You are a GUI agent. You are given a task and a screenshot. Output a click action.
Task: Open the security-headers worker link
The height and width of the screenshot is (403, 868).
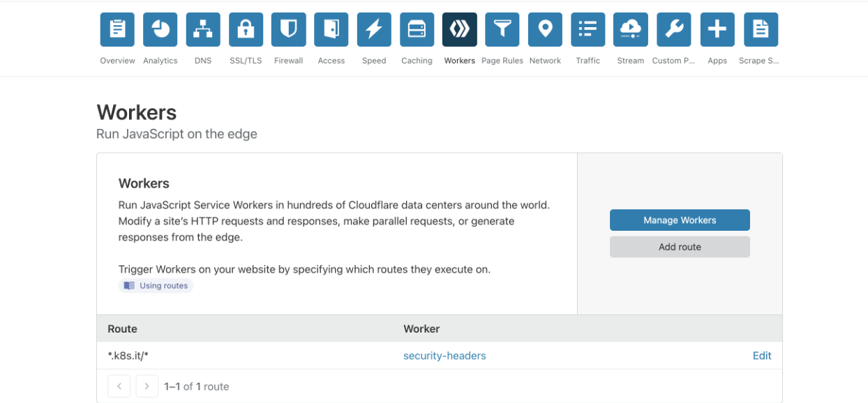click(x=444, y=356)
